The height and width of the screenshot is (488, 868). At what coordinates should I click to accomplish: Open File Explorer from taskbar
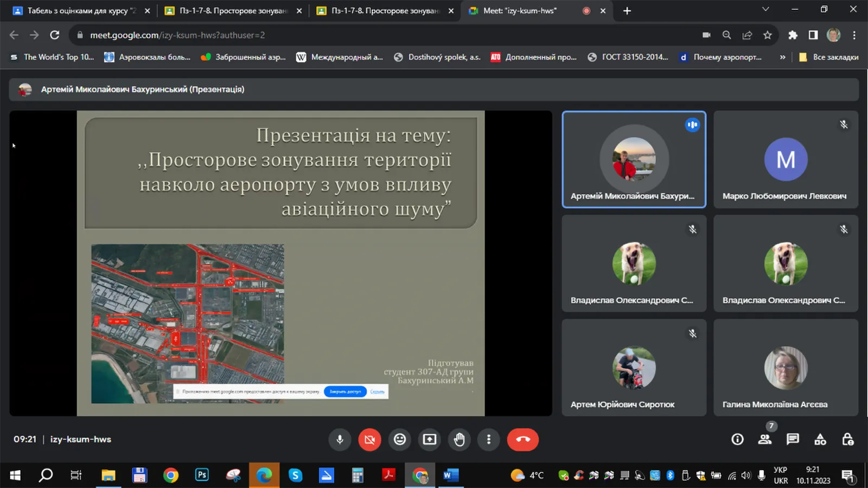point(108,476)
